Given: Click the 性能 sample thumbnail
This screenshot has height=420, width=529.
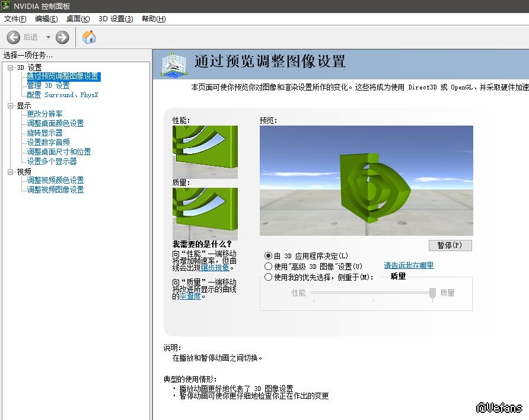Looking at the screenshot, I should [205, 152].
